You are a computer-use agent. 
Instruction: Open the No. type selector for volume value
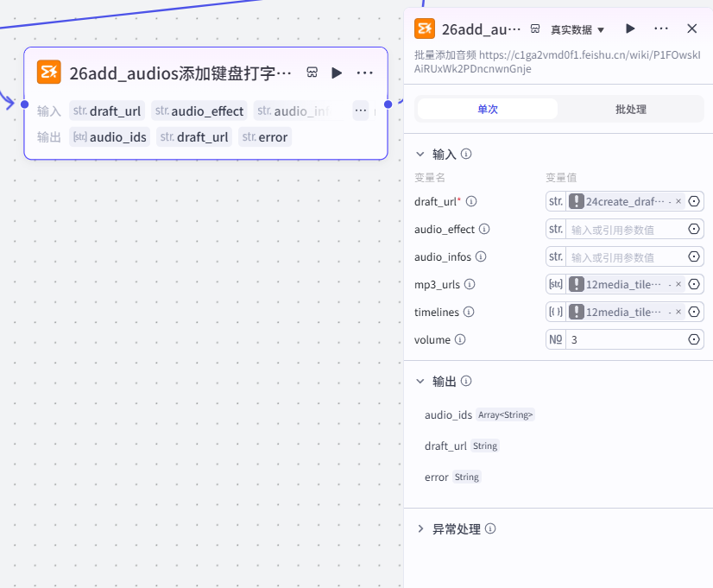pyautogui.click(x=556, y=339)
